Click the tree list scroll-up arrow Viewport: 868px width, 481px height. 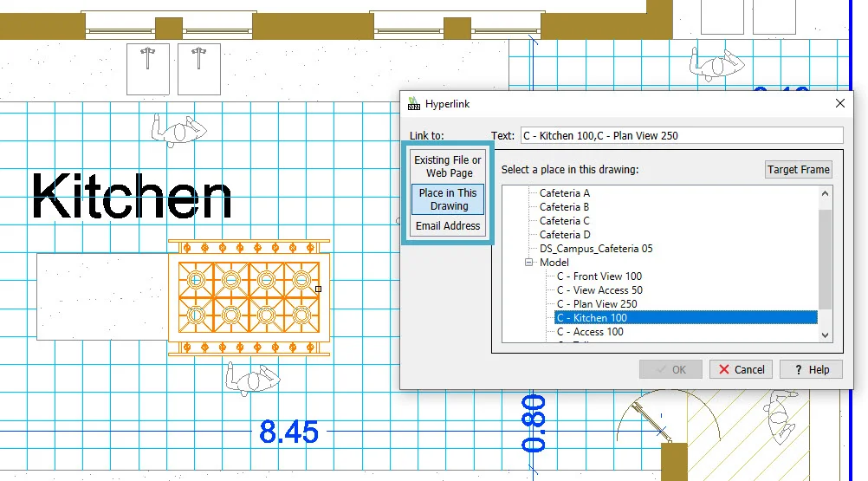coord(825,194)
